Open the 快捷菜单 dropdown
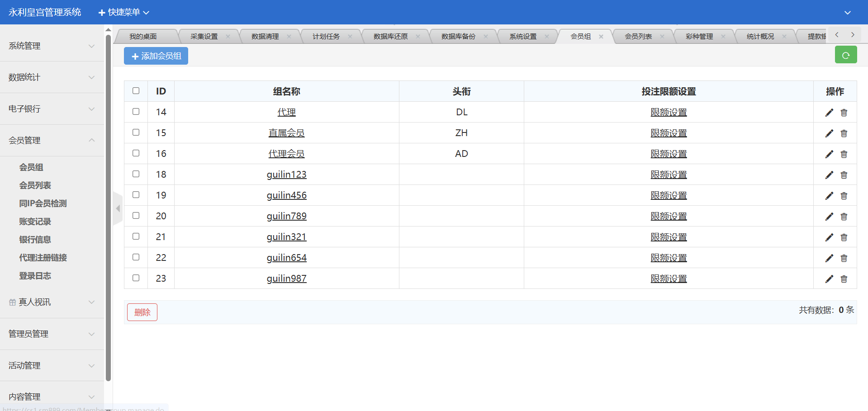 [123, 12]
